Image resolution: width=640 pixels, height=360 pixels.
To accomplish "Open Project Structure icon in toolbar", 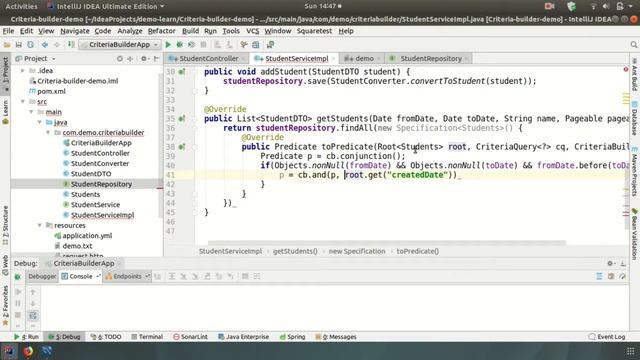I will 256,44.
